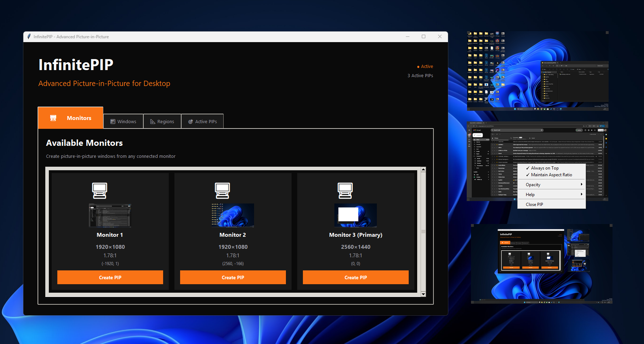Click the Monitor 2 desktop preview thumbnail
This screenshot has height=344, width=644.
(x=232, y=215)
